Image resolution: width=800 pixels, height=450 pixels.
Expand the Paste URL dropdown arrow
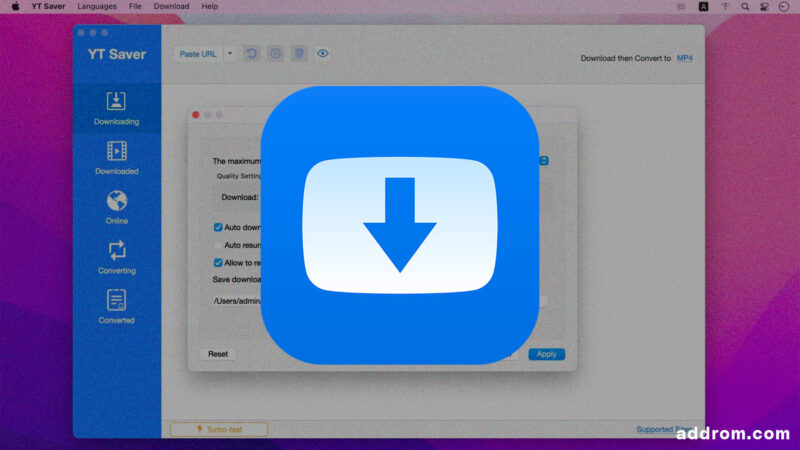[230, 54]
